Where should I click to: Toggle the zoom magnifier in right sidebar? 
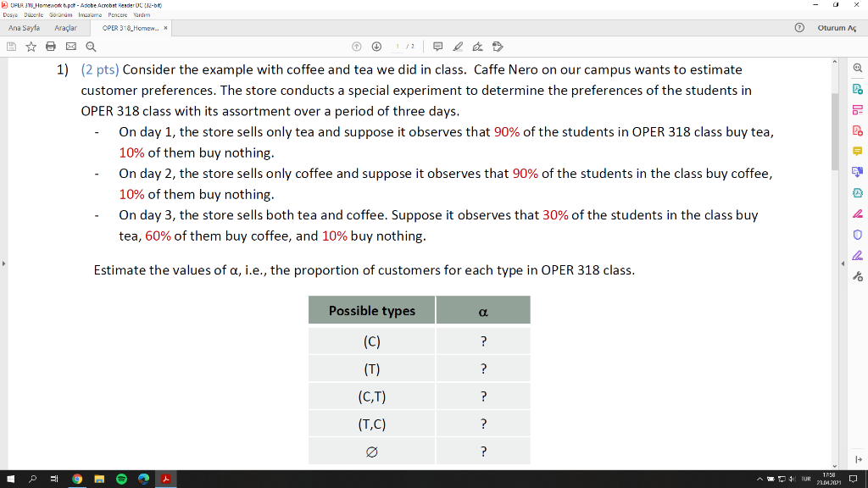click(x=858, y=68)
